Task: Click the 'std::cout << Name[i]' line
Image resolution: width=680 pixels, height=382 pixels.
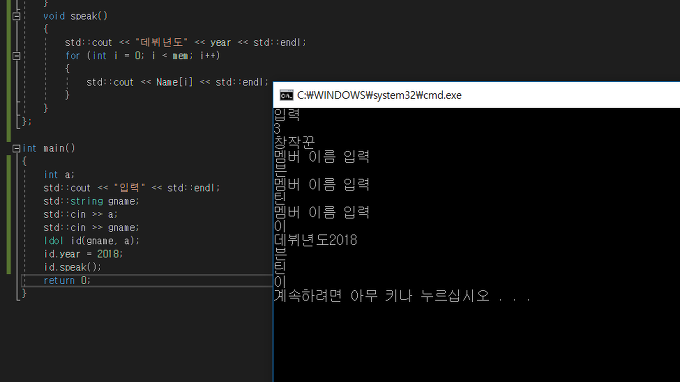Action: (177, 82)
